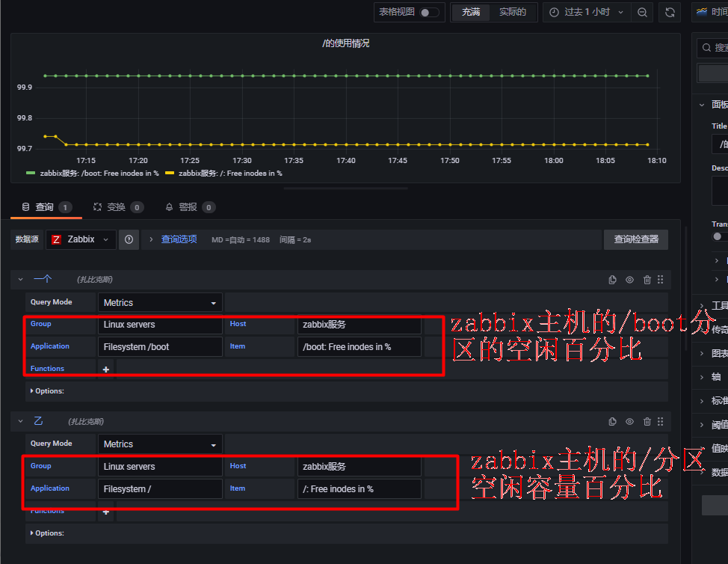The image size is (728, 564).
Task: Delete query 乙 with trash icon
Action: point(647,421)
